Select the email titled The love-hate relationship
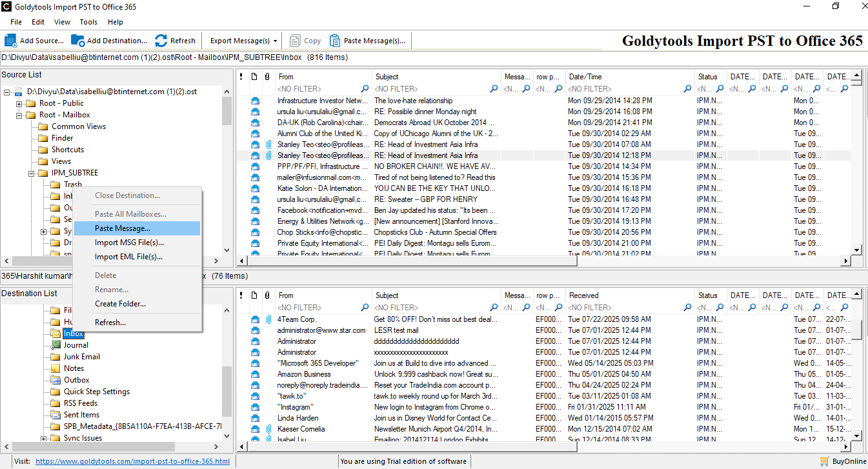Viewport: 868px width, 469px height. [412, 101]
